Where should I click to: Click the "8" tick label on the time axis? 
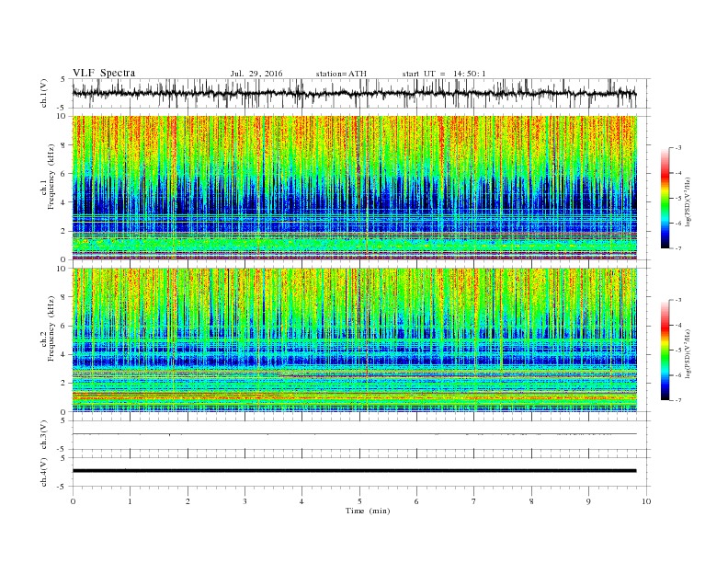click(531, 501)
